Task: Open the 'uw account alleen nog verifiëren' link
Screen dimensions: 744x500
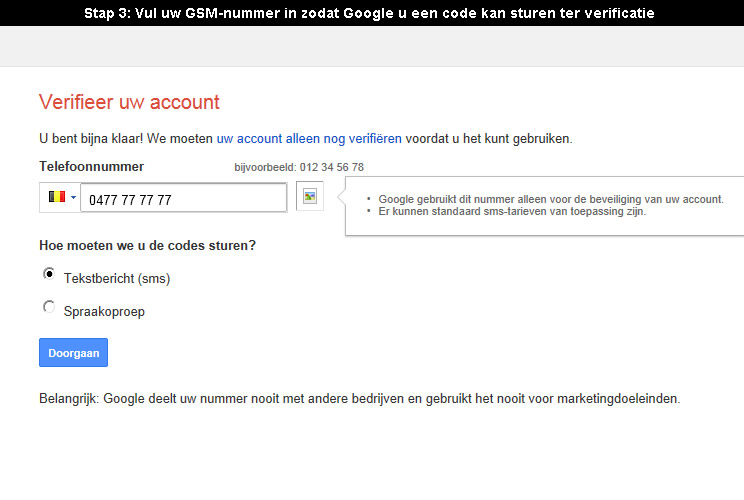Action: click(x=309, y=139)
